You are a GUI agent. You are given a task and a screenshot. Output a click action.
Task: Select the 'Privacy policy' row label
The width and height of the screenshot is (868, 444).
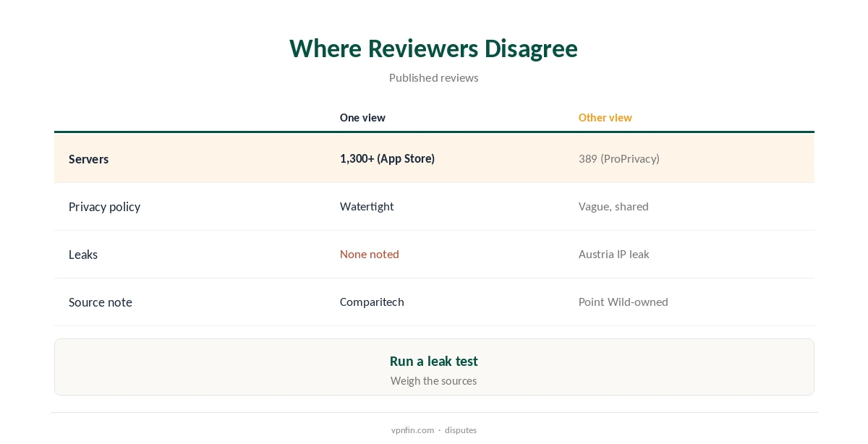coord(104,207)
